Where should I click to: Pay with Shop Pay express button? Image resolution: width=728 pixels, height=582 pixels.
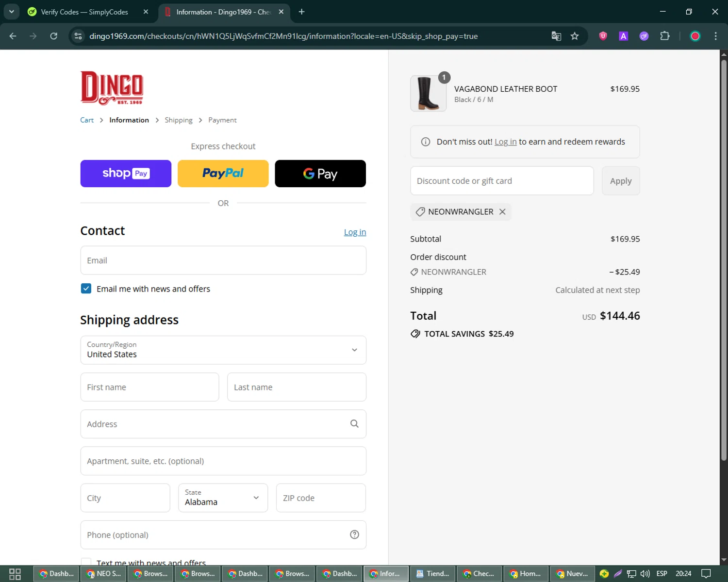126,174
